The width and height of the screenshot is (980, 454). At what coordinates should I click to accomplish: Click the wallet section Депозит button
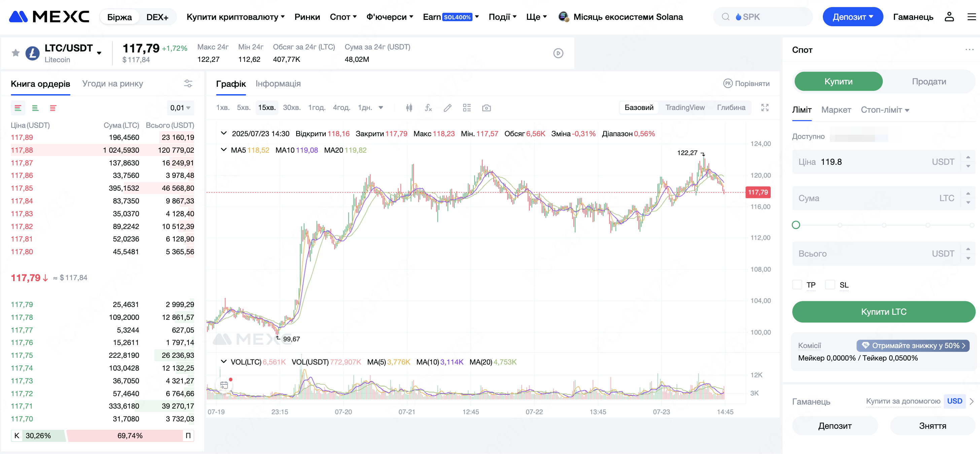pyautogui.click(x=835, y=425)
